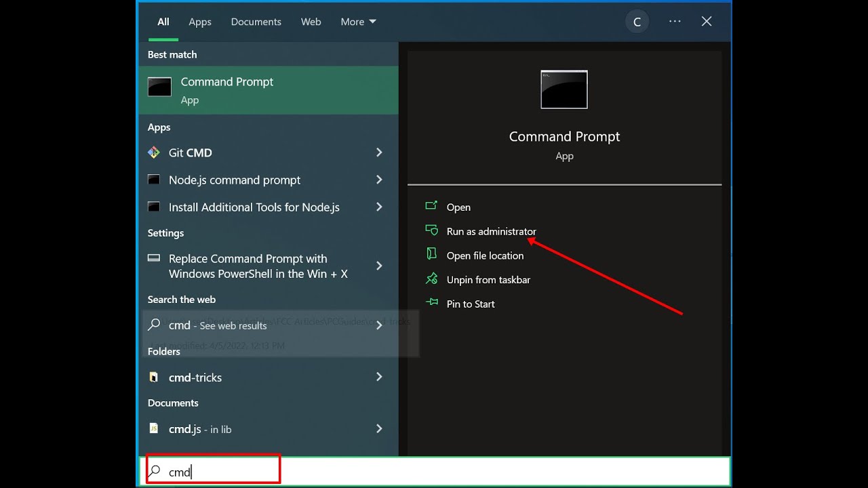Click the cmd.js - in lib text
868x488 pixels.
point(200,429)
